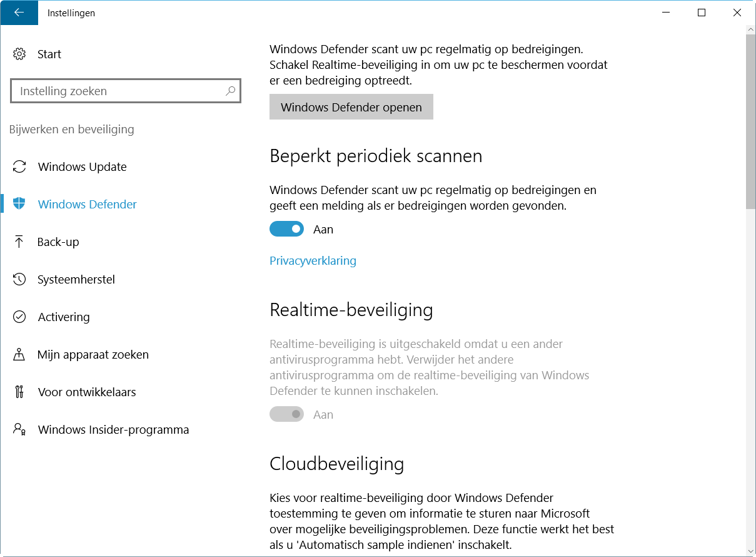Click the Mijn apparaat zoeken icon
Screen dimensions: 756x557
[x=19, y=354]
